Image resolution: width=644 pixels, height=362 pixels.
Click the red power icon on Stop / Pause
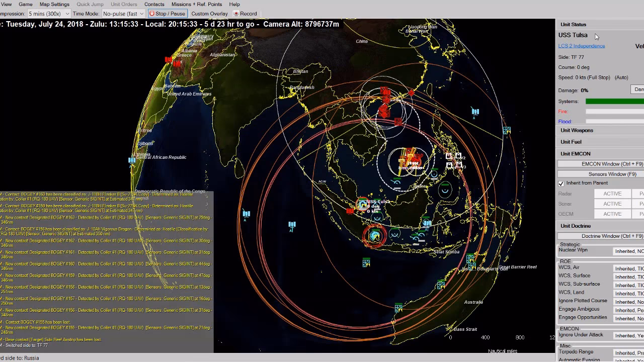point(151,14)
